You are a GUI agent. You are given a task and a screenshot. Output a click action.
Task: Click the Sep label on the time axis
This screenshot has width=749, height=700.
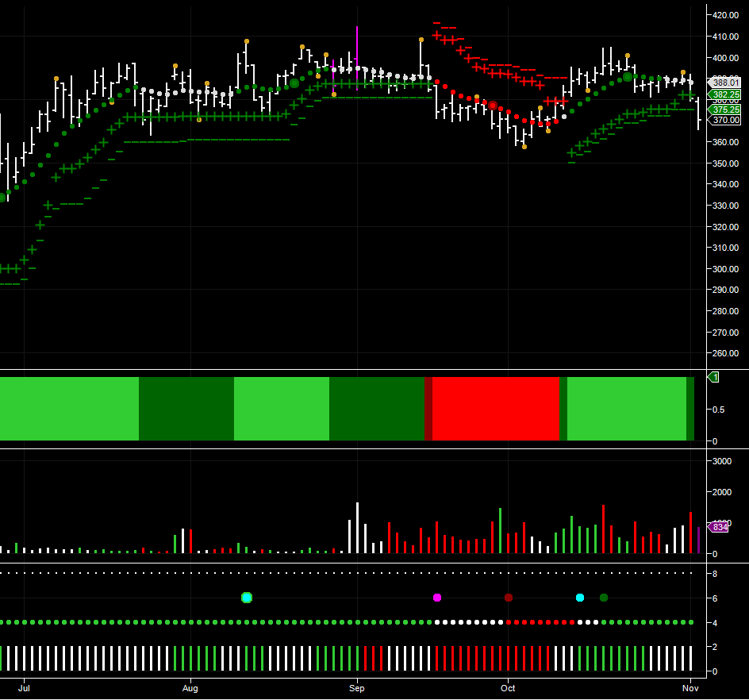coord(357,688)
